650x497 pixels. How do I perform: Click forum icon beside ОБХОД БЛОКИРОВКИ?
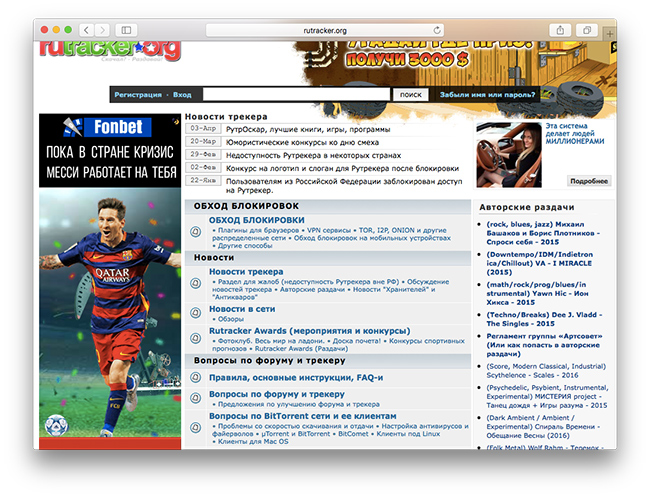[196, 232]
